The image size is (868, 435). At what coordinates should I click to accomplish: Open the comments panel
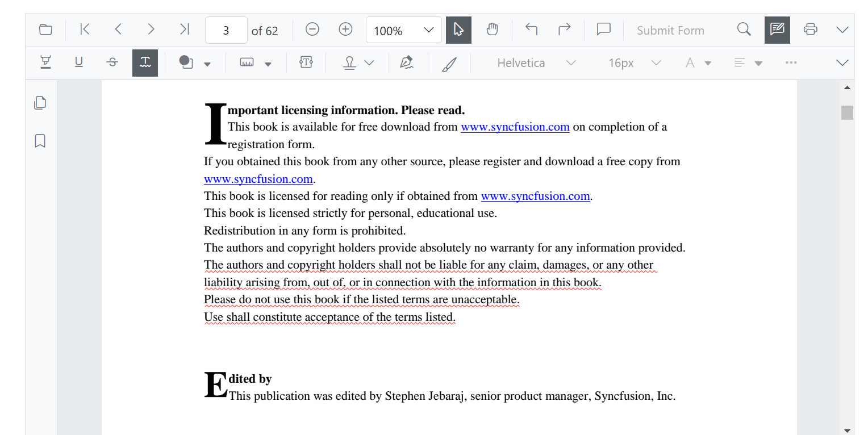603,30
